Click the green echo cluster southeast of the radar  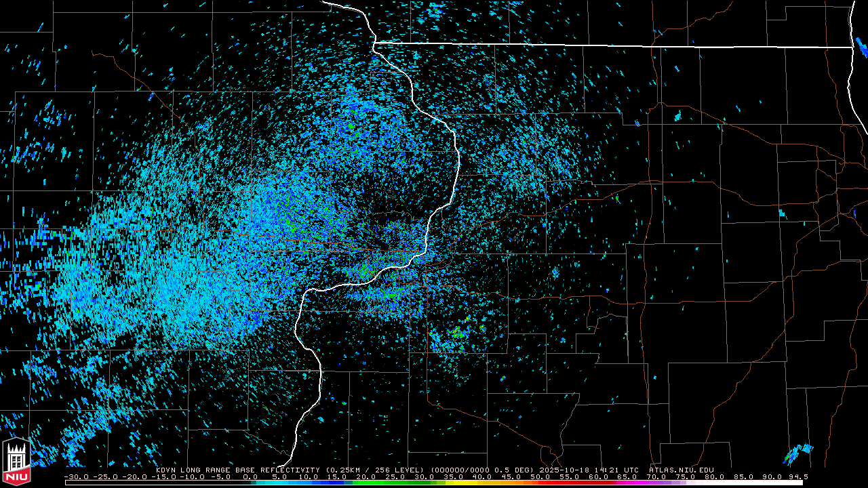[x=461, y=332]
